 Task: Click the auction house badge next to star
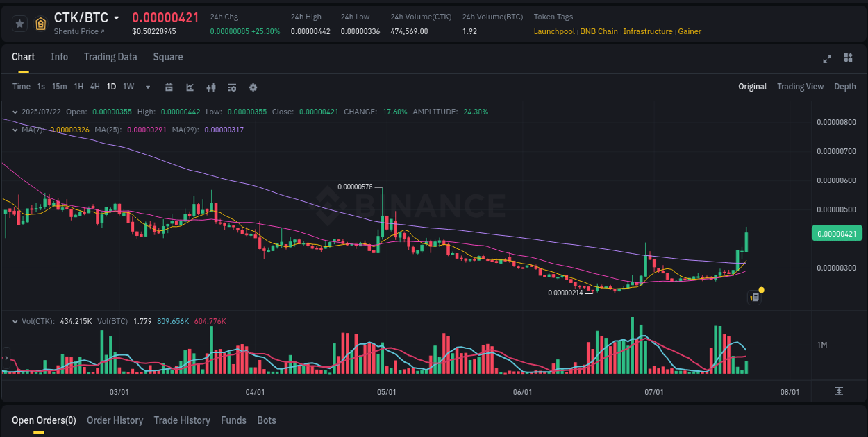(40, 23)
